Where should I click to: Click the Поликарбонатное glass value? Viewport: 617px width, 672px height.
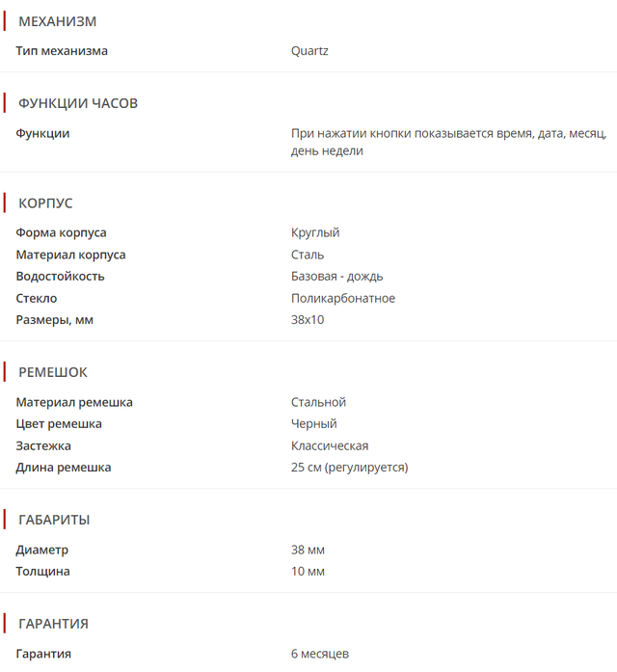tap(343, 298)
